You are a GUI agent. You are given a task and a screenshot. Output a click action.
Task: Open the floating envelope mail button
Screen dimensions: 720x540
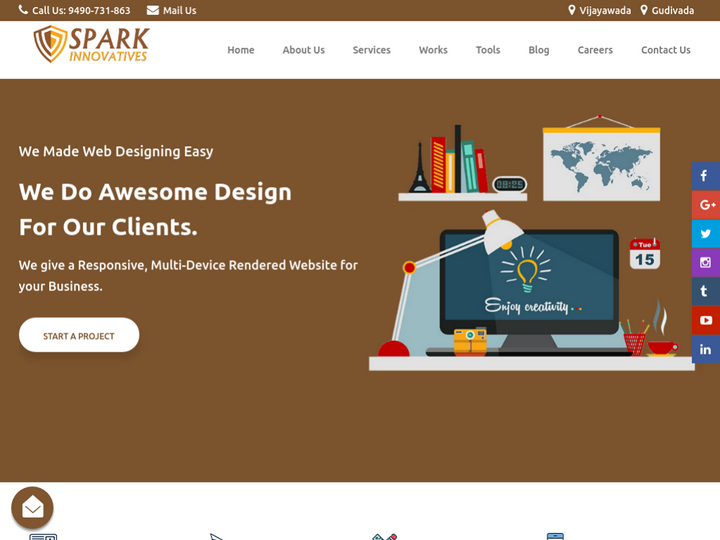[x=32, y=508]
